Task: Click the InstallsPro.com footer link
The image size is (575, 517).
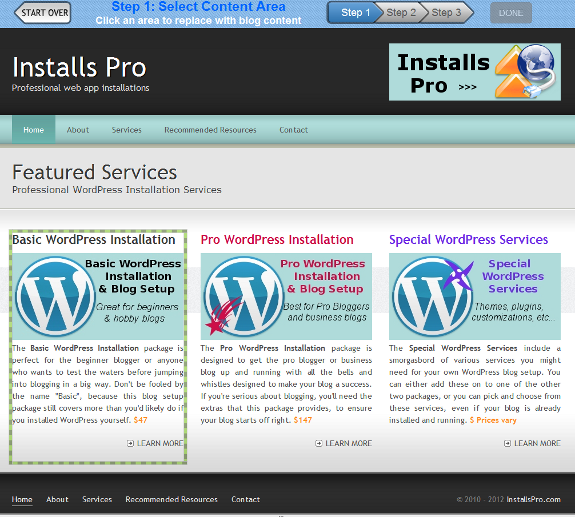Action: tap(534, 499)
